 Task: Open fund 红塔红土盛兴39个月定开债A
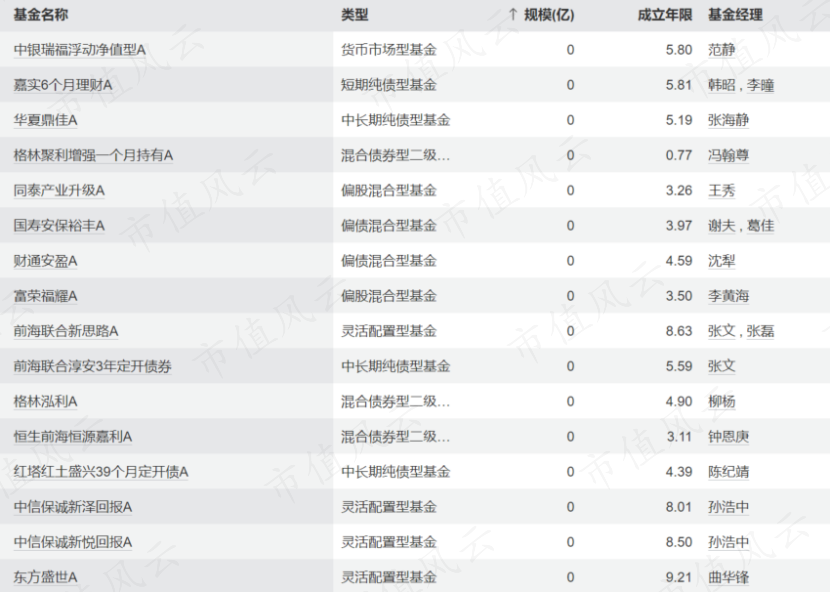point(101,472)
